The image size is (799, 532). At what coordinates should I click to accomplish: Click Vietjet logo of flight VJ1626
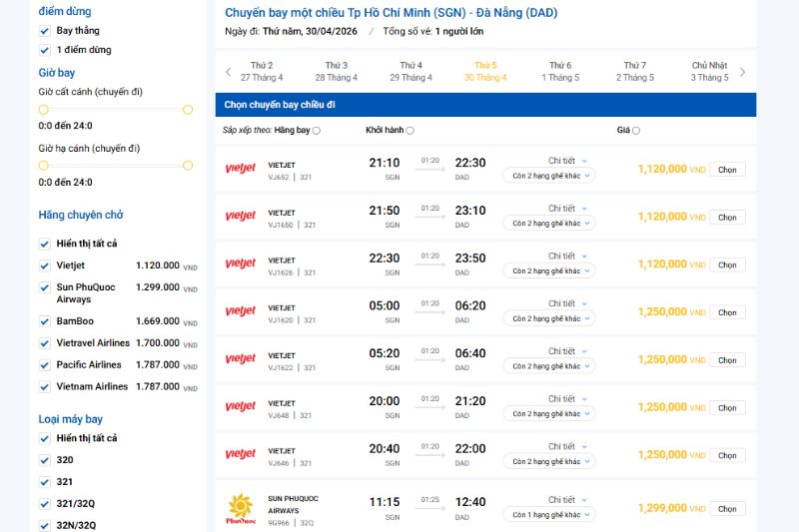pos(241,264)
